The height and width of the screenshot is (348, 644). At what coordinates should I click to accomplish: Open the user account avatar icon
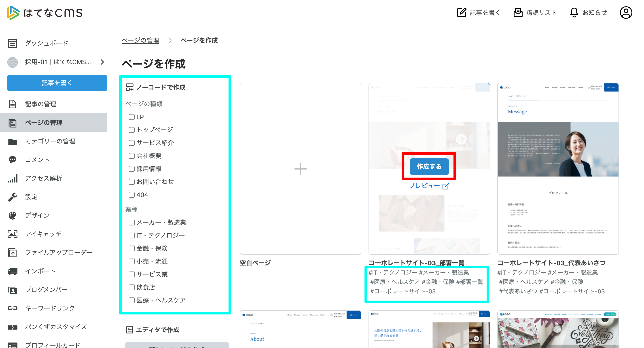[626, 13]
